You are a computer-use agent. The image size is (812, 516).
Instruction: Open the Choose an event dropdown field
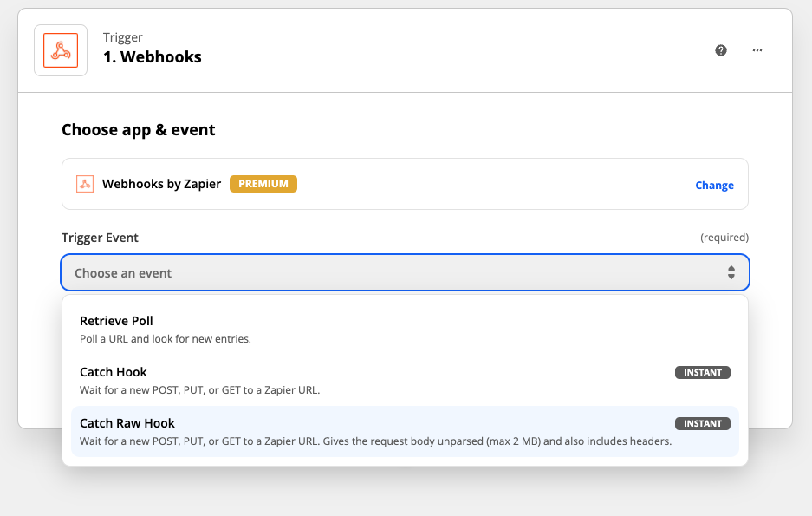point(405,272)
